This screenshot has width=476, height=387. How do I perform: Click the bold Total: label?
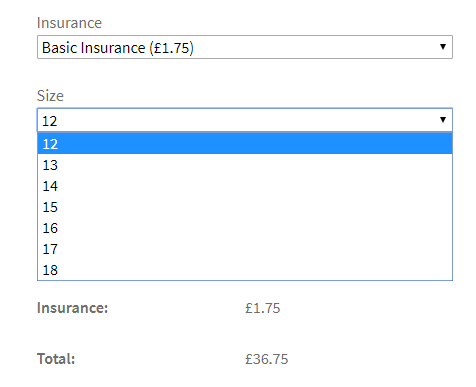pyautogui.click(x=56, y=359)
